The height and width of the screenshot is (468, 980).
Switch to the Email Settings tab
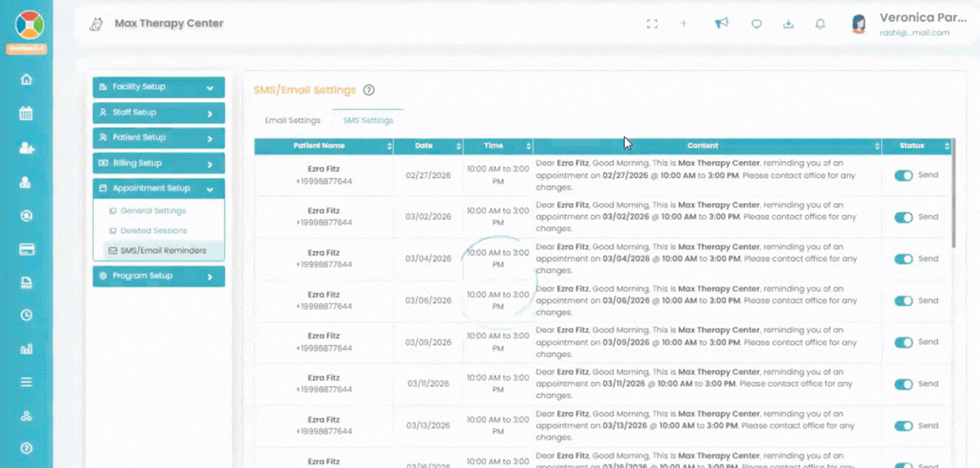tap(292, 120)
